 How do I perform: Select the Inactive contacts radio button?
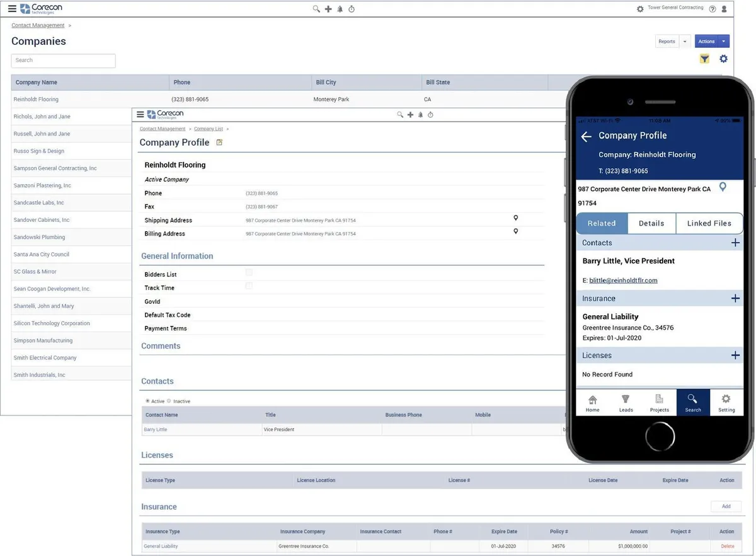(x=169, y=401)
